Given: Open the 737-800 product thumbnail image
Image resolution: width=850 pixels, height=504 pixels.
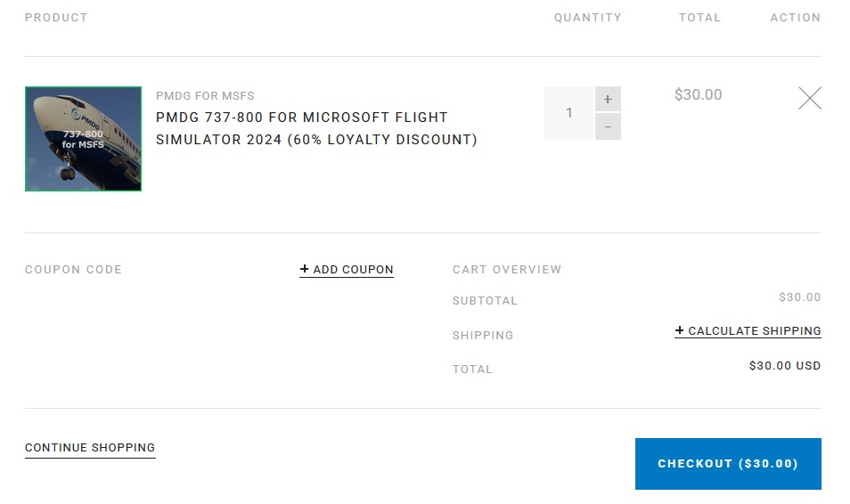Looking at the screenshot, I should pos(83,139).
